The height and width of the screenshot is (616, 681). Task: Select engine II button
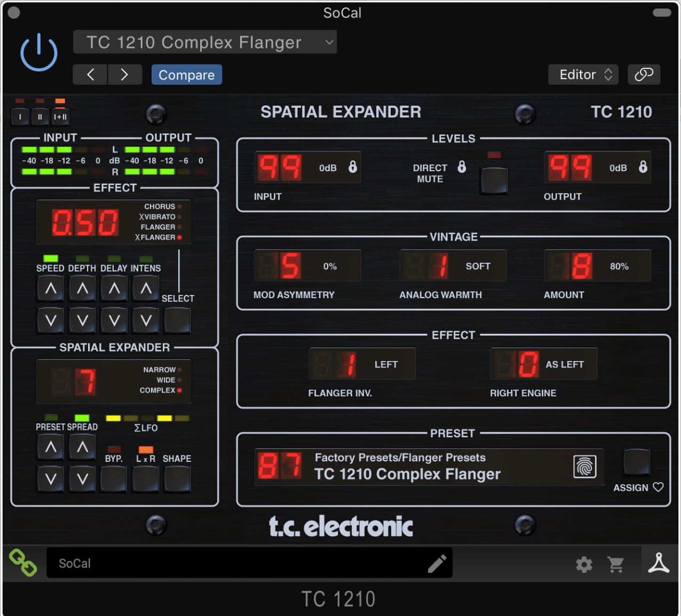pyautogui.click(x=39, y=117)
